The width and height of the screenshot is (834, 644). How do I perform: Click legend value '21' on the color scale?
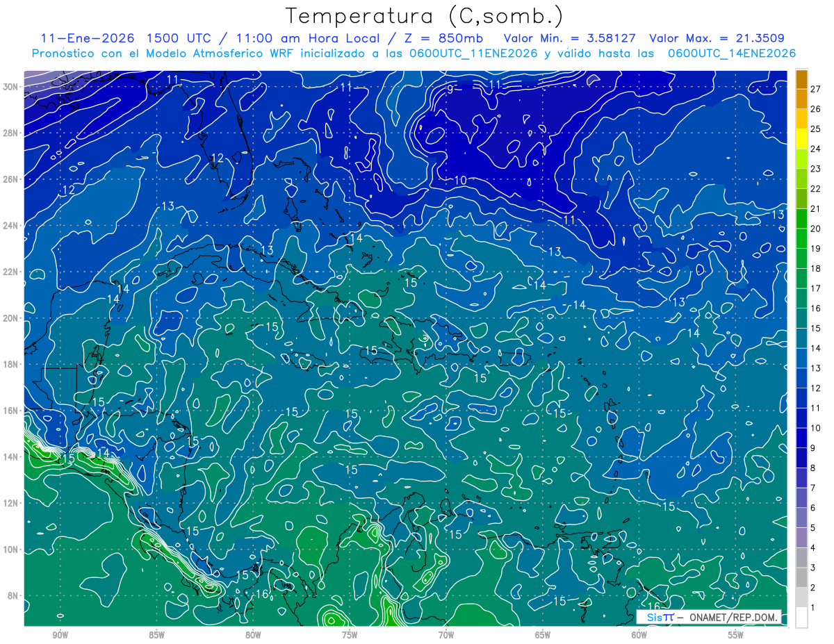pos(815,209)
